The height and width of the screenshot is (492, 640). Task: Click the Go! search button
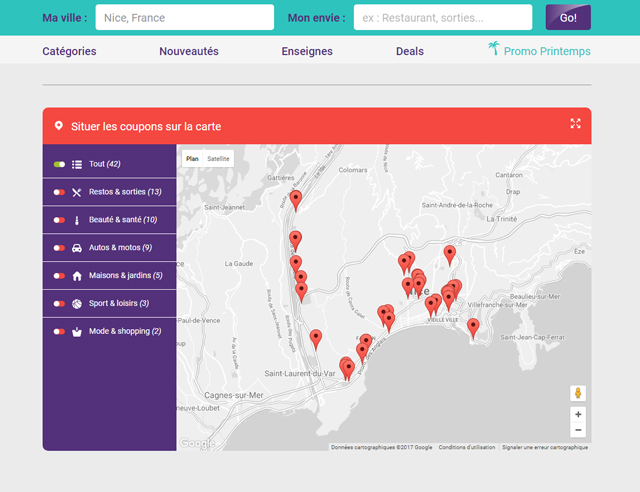tap(568, 18)
